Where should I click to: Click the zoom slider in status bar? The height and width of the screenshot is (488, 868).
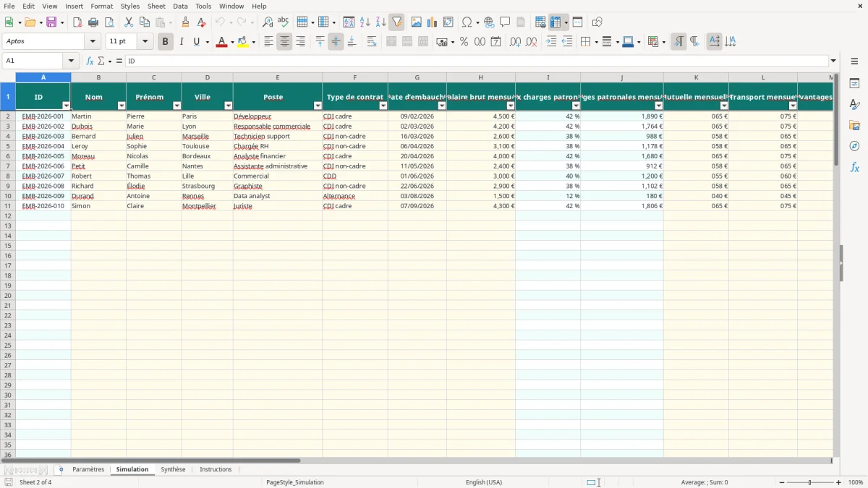click(809, 482)
